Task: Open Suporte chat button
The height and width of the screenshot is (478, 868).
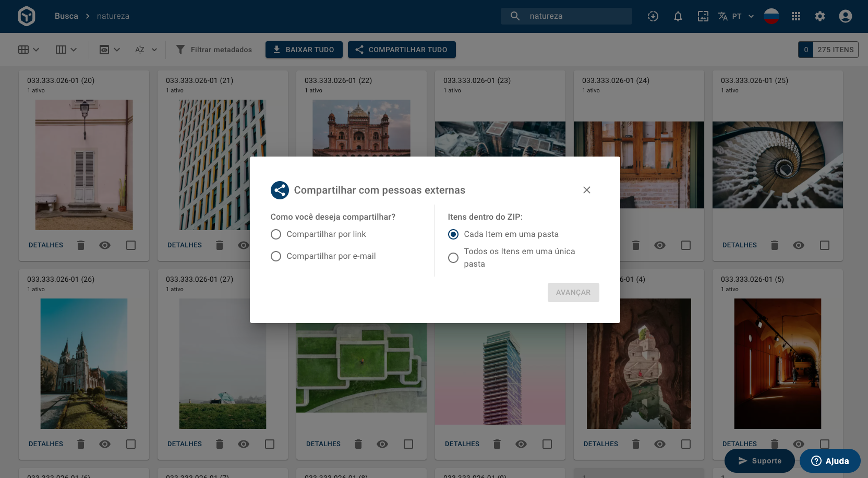Action: pyautogui.click(x=759, y=461)
